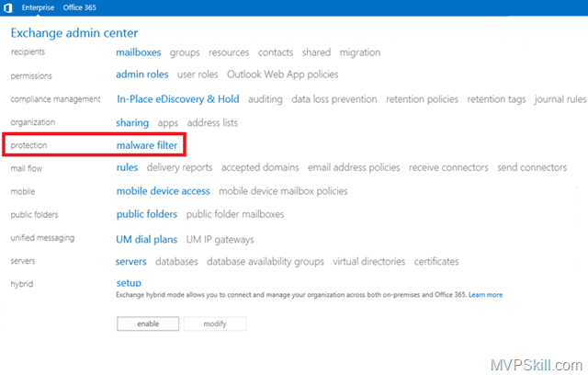Open hybrid setup link
The width and height of the screenshot is (588, 375).
click(129, 283)
